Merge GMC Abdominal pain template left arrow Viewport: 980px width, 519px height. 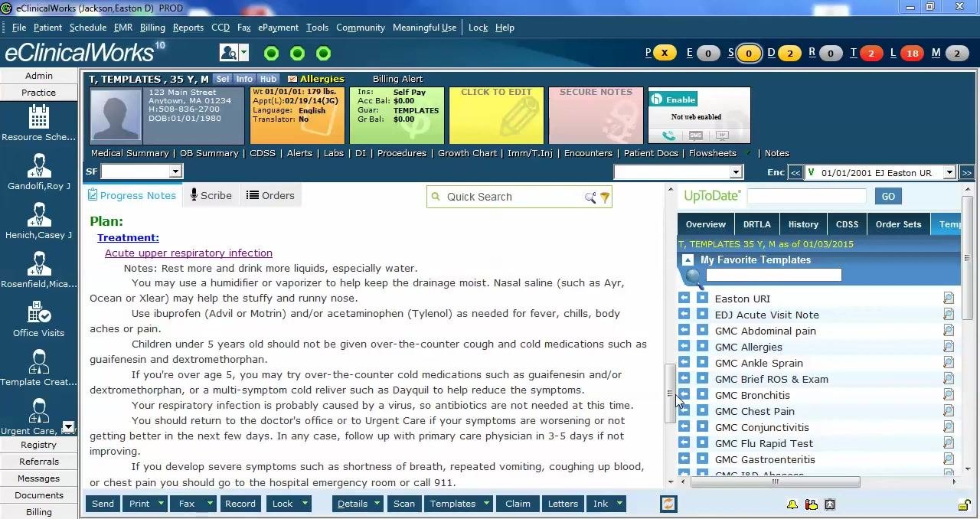pyautogui.click(x=684, y=330)
